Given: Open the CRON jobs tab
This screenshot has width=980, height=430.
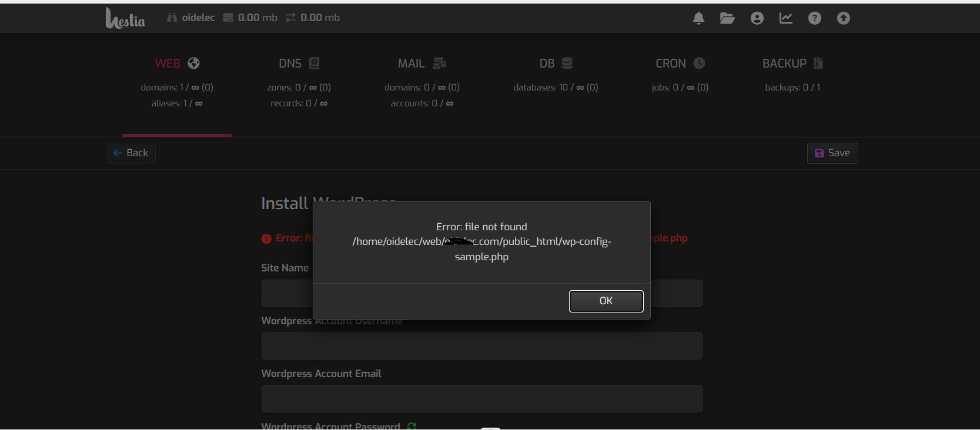Looking at the screenshot, I should tap(680, 63).
